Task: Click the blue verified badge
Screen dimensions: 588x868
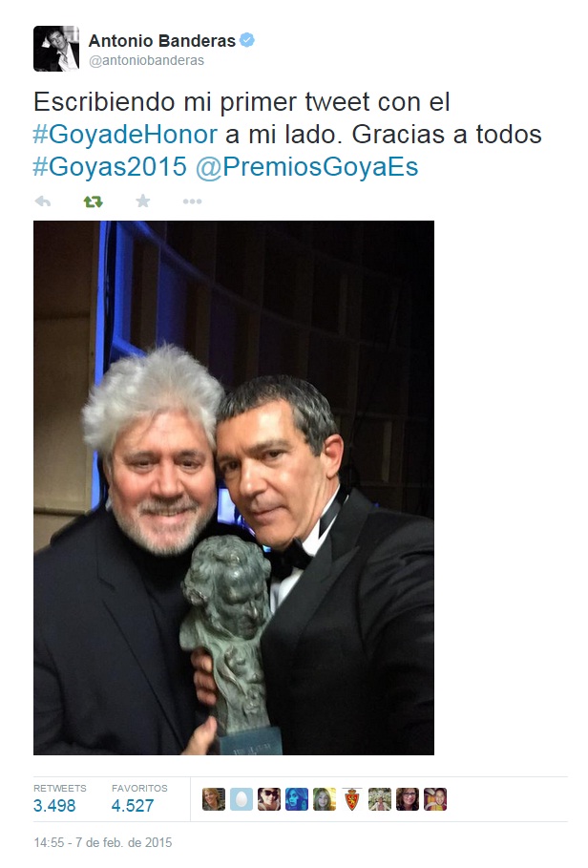Action: 246,40
